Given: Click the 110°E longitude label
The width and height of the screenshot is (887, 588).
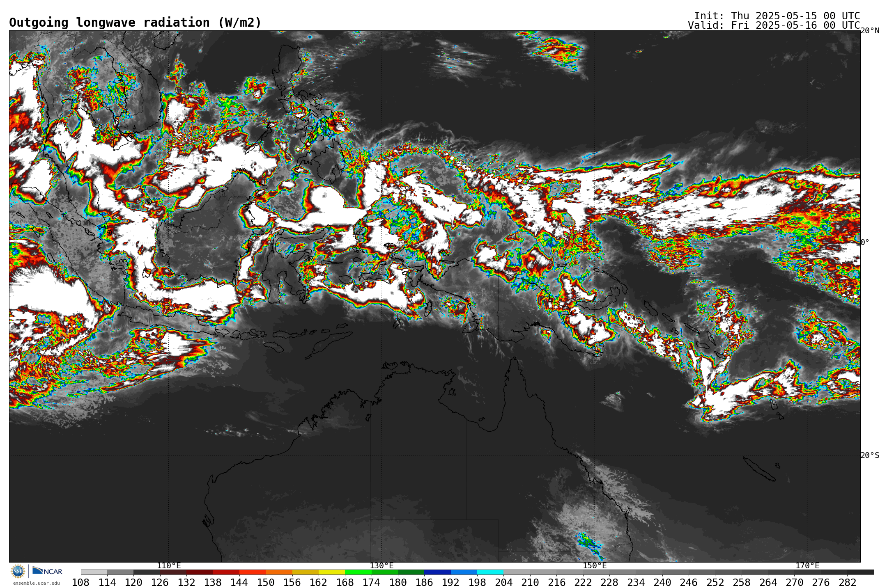Looking at the screenshot, I should click(x=169, y=565).
